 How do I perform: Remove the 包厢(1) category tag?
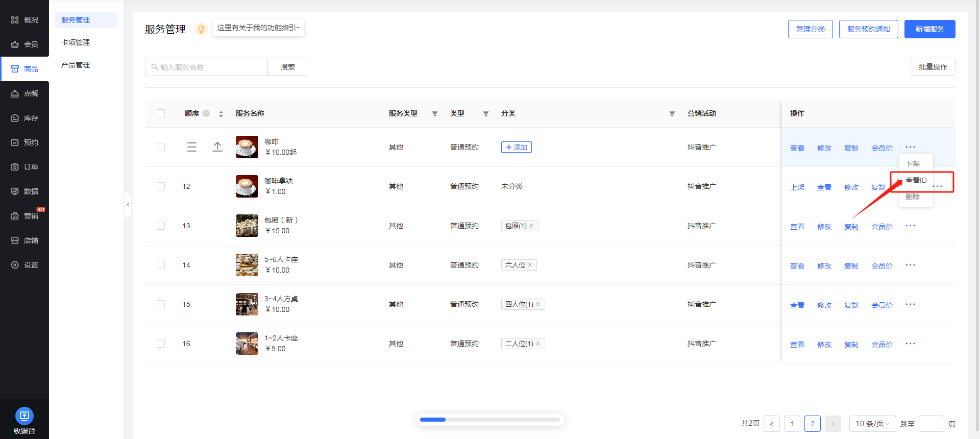point(531,226)
